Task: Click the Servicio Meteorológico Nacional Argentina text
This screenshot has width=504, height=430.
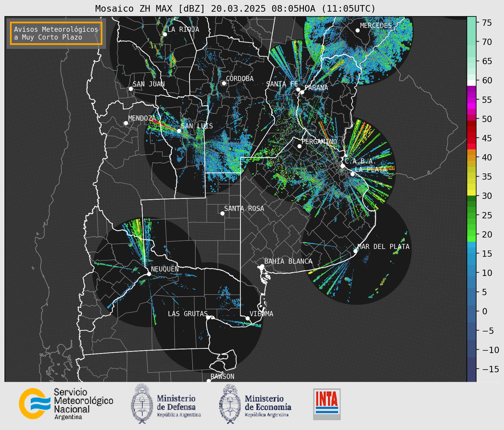Action: (84, 404)
